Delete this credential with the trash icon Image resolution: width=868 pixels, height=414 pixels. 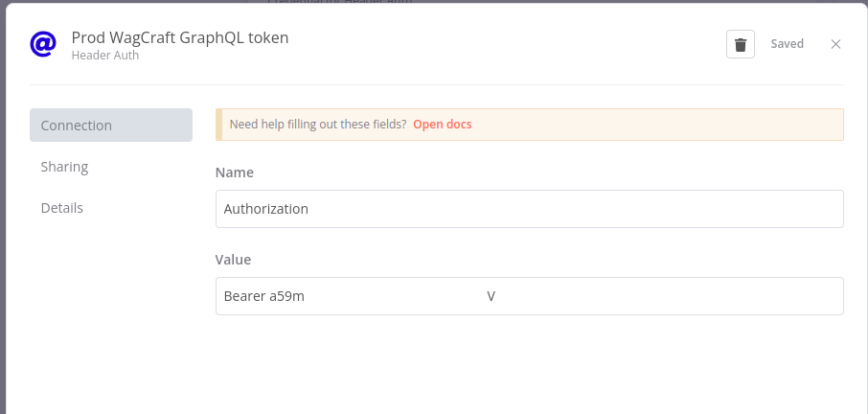[x=741, y=44]
